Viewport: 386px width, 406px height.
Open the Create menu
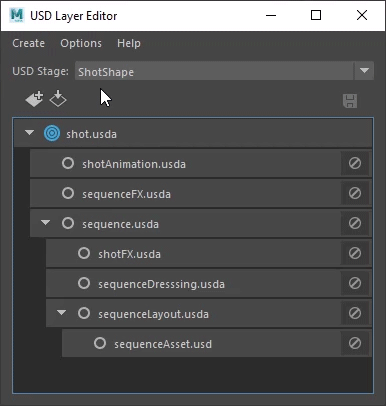(x=29, y=43)
